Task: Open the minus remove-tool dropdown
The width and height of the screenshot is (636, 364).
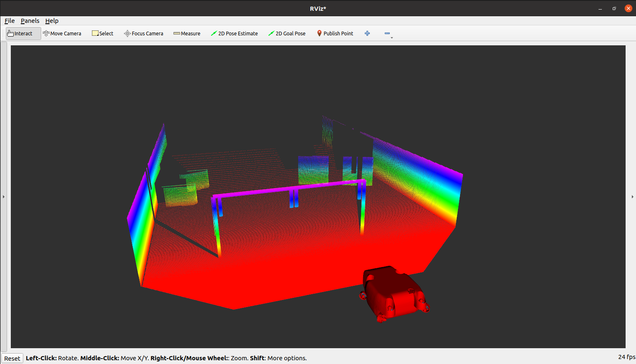Action: tap(388, 34)
